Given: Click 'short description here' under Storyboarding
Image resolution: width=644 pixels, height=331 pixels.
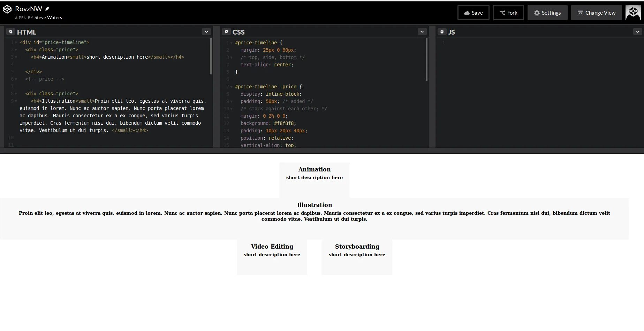Looking at the screenshot, I should [357, 255].
